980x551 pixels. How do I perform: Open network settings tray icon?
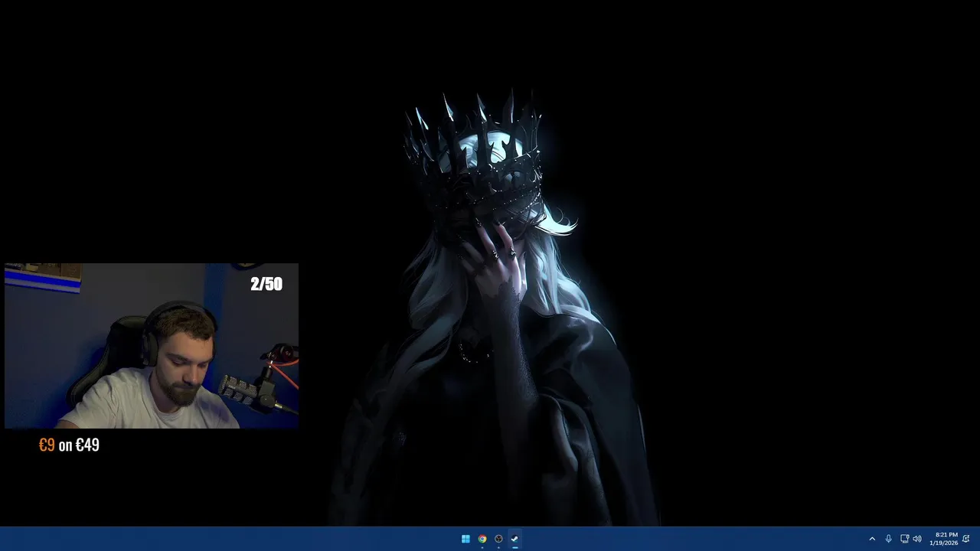[x=904, y=539]
